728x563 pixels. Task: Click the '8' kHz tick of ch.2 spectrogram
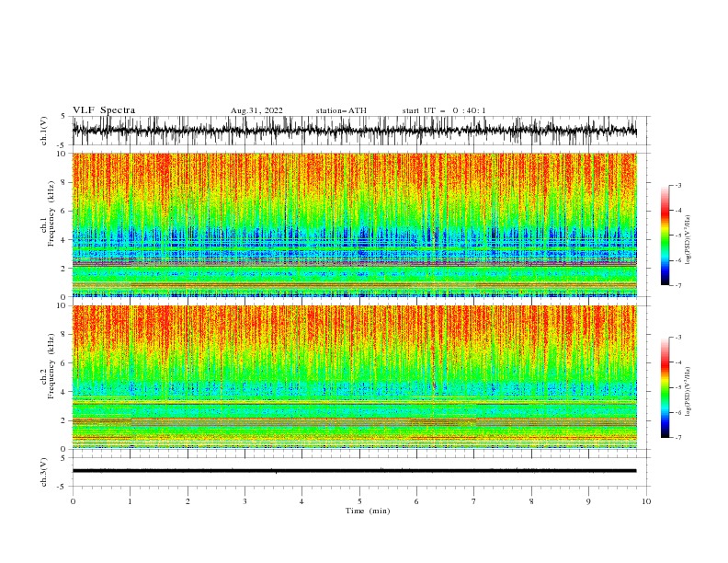point(63,335)
